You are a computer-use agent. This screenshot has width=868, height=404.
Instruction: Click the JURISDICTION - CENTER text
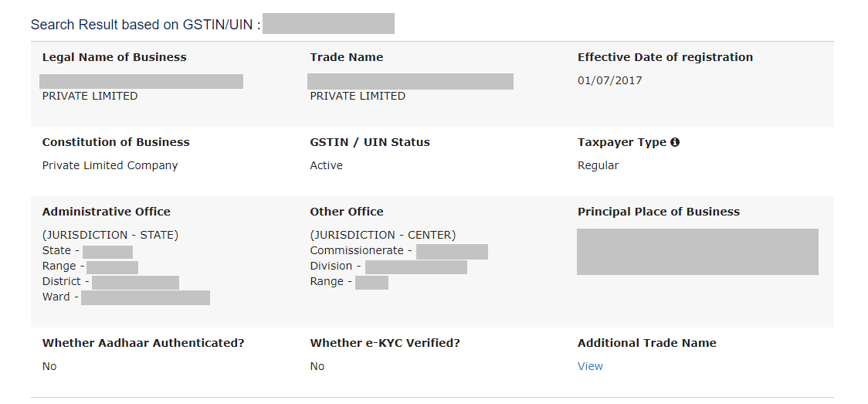click(x=383, y=235)
